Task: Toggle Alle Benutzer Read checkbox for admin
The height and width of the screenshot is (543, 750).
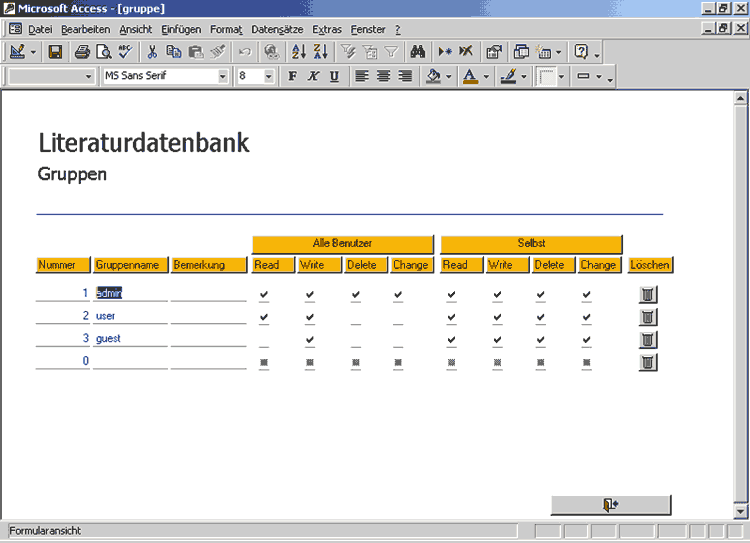Action: click(x=264, y=295)
